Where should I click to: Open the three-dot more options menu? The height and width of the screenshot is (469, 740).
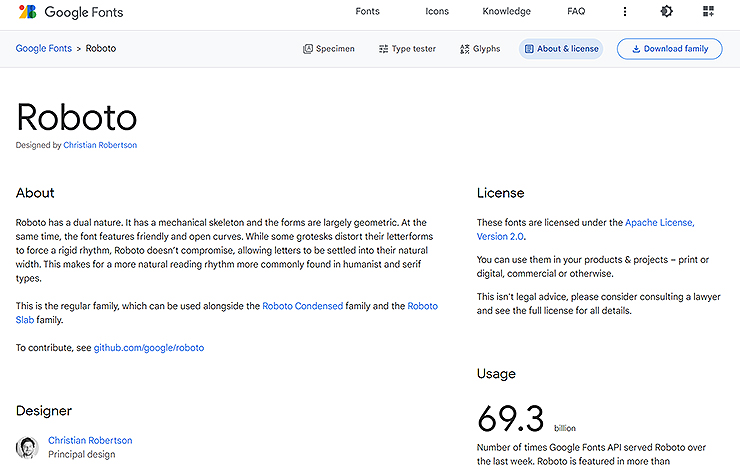[x=625, y=11]
